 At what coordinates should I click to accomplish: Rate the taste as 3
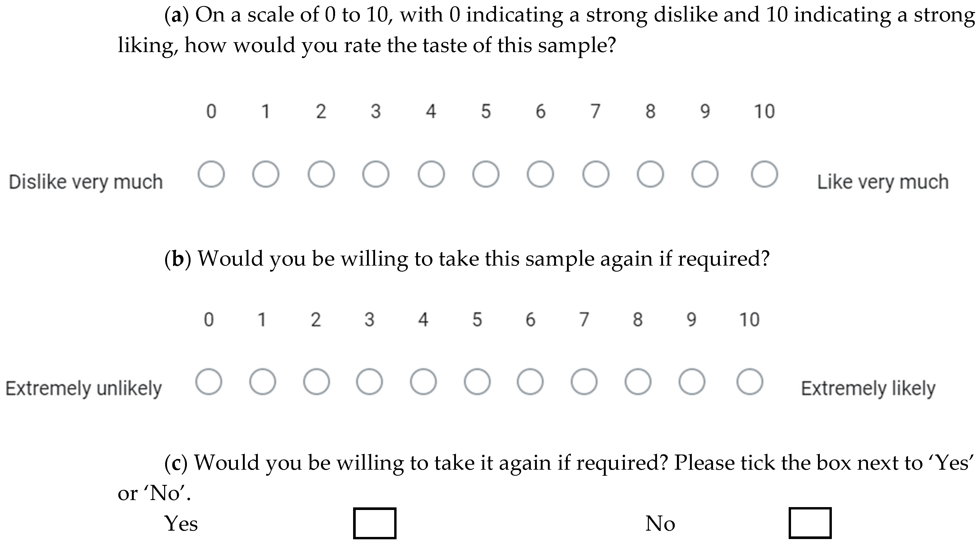click(376, 174)
